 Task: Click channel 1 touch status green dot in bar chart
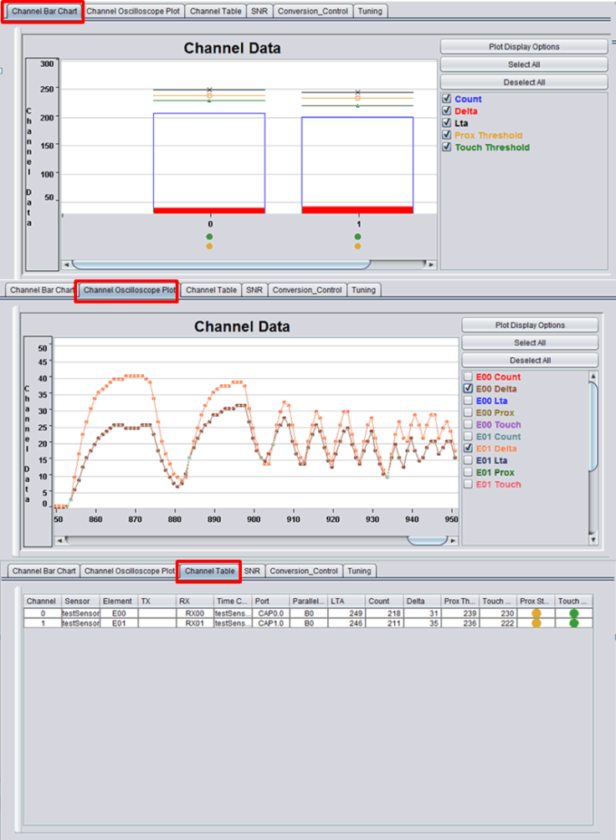[357, 237]
